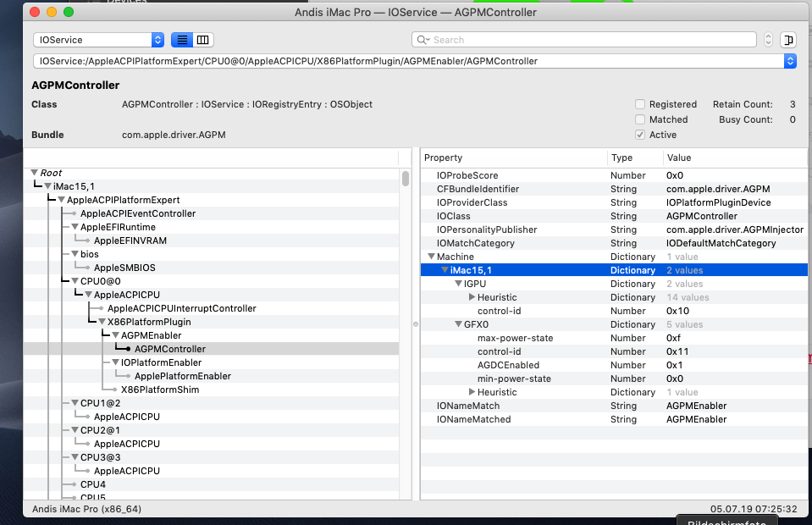Close the IORegistryExplorer window
This screenshot has height=525, width=812.
point(35,12)
